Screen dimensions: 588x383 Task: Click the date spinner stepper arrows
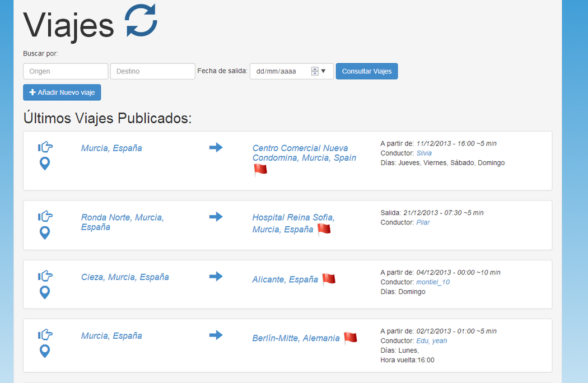point(315,71)
